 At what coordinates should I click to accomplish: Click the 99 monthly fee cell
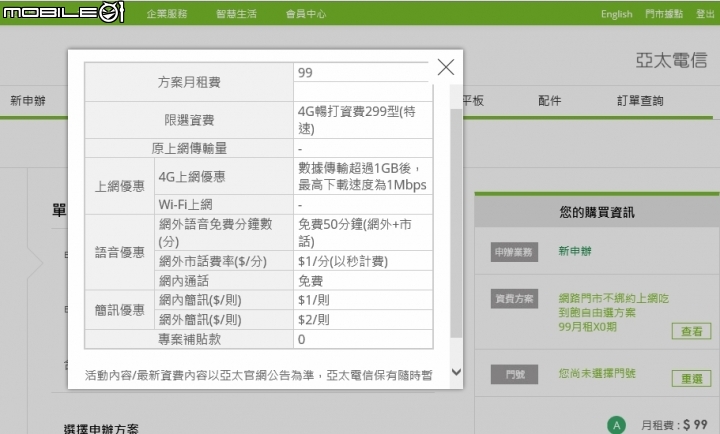point(363,73)
